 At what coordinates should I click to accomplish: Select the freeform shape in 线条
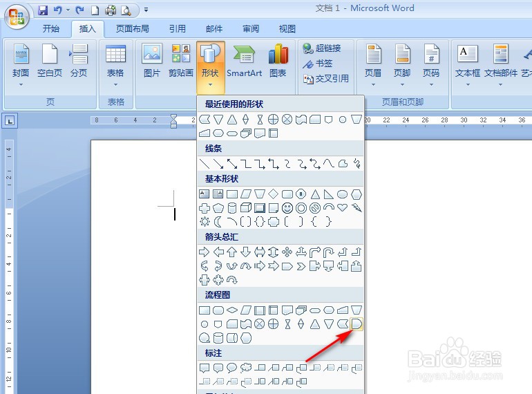click(x=343, y=164)
